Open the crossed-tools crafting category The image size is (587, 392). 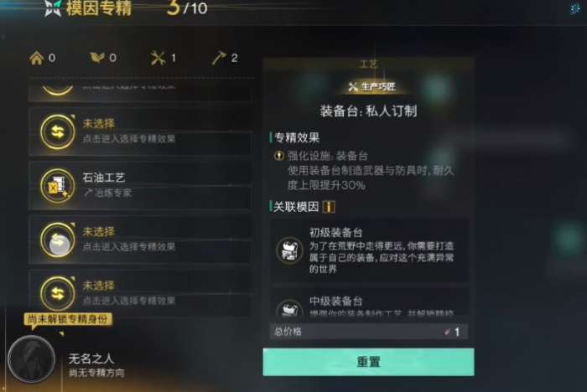coord(164,58)
